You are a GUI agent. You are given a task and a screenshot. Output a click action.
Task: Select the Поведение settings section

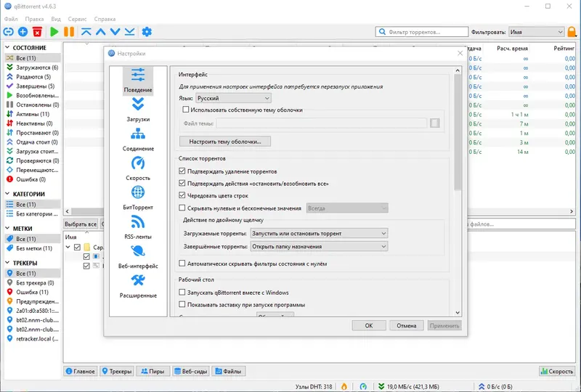pyautogui.click(x=138, y=81)
